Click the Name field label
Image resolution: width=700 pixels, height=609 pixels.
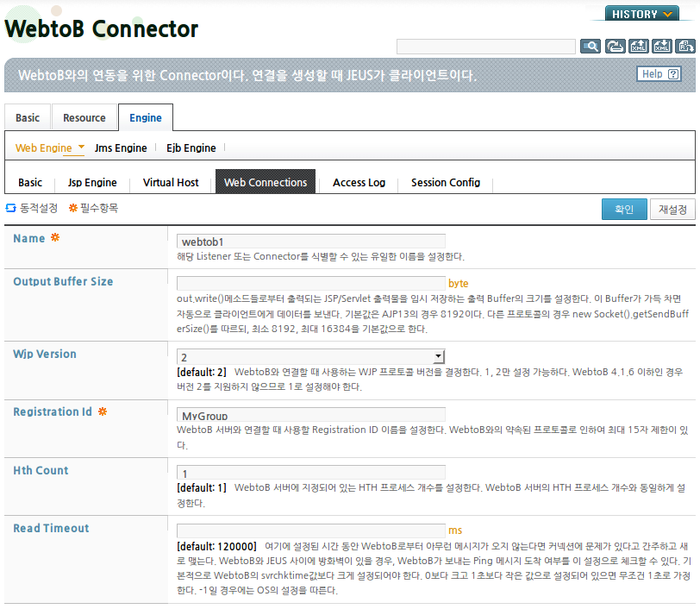(29, 238)
